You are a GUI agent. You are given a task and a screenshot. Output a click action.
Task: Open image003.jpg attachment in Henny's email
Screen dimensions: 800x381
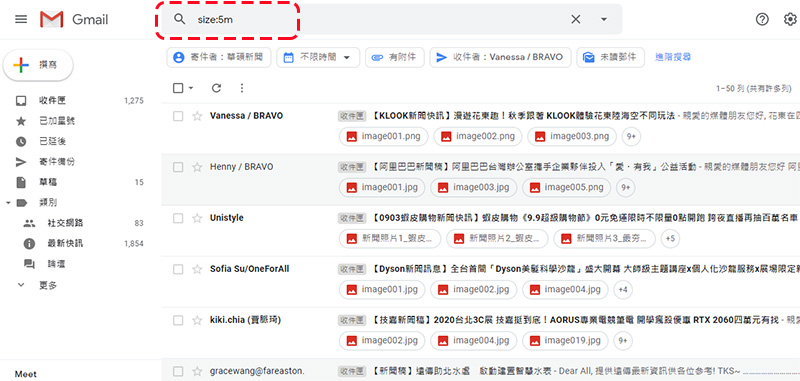(x=473, y=187)
